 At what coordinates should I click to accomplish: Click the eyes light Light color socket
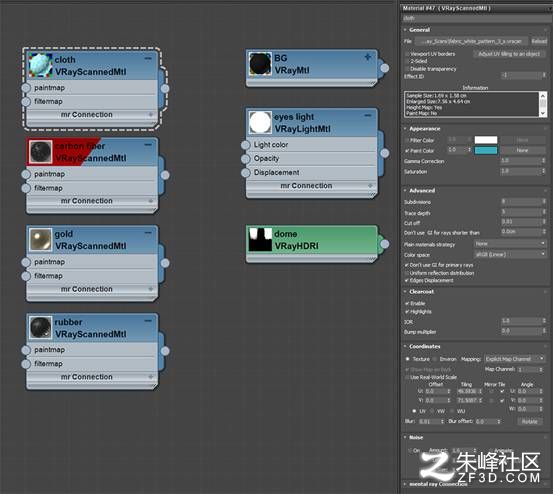[x=245, y=145]
